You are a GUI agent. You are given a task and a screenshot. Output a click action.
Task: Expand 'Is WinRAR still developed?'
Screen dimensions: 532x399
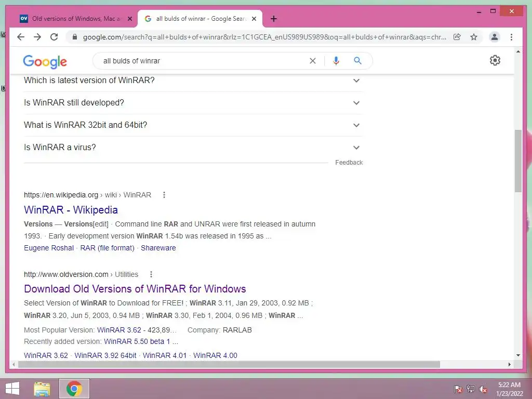click(x=192, y=102)
